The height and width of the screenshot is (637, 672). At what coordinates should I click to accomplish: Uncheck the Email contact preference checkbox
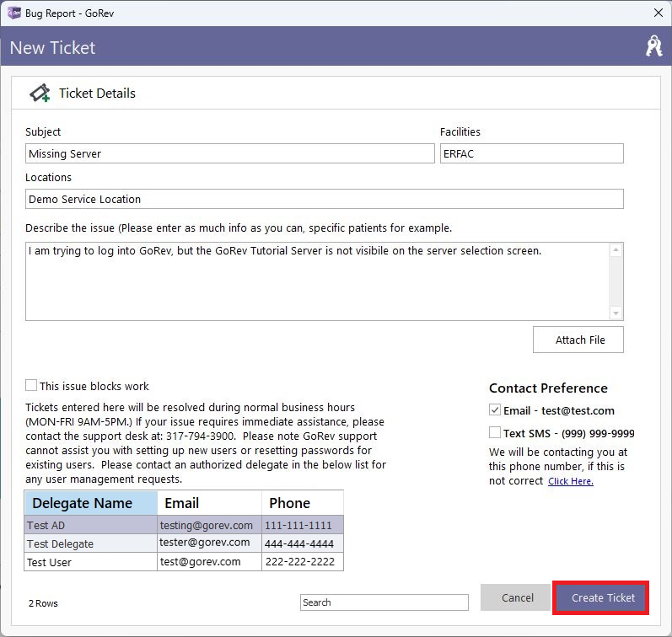[495, 409]
